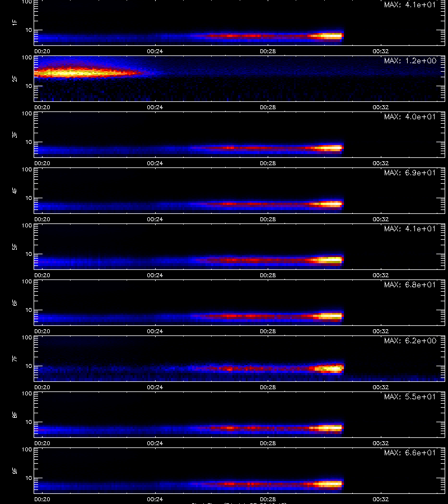Viewport: 448px width, 504px height.
Task: Click the 00:20 time label under panel 5F
Action: 42,276
